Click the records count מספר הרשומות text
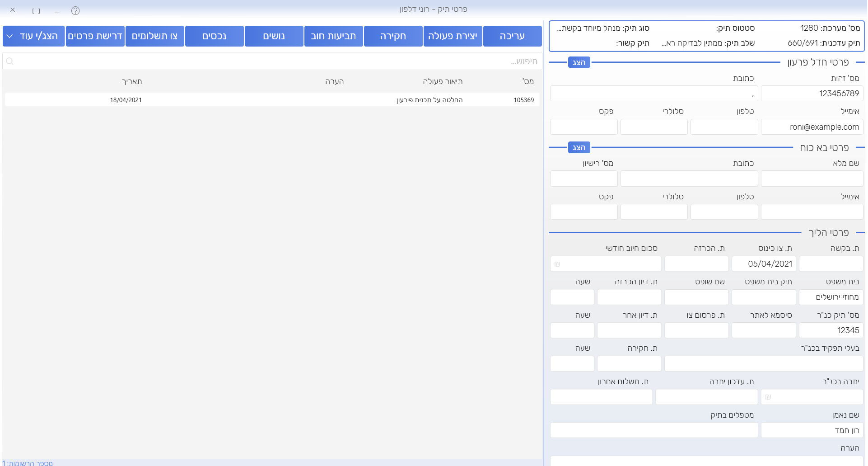The image size is (868, 466). (28, 463)
